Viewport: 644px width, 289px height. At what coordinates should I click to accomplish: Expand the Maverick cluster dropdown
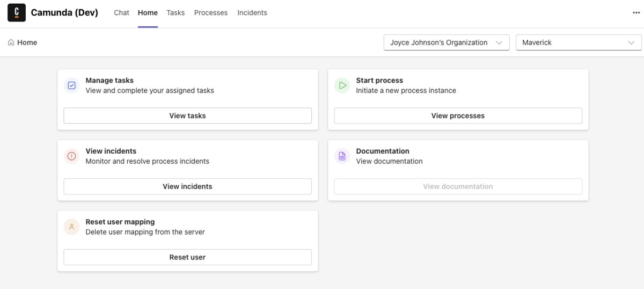point(579,42)
